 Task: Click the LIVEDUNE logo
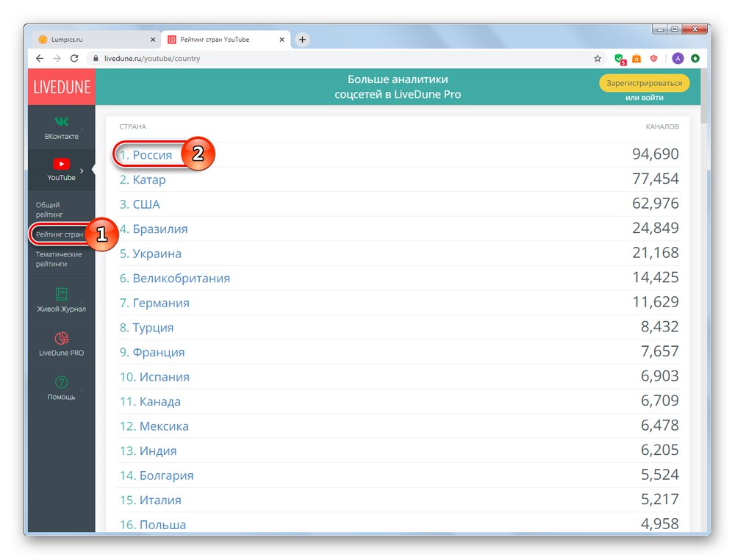coord(62,87)
